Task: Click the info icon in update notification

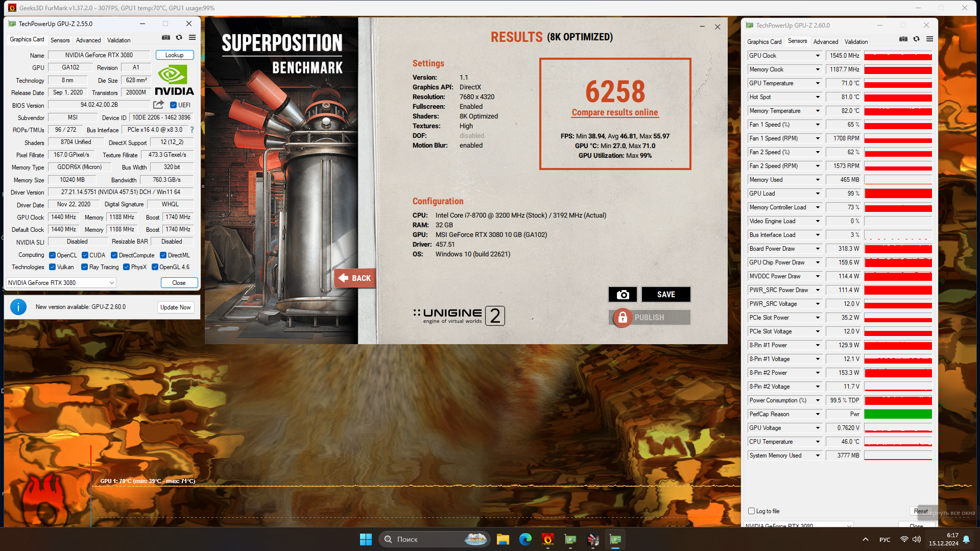Action: (x=18, y=307)
